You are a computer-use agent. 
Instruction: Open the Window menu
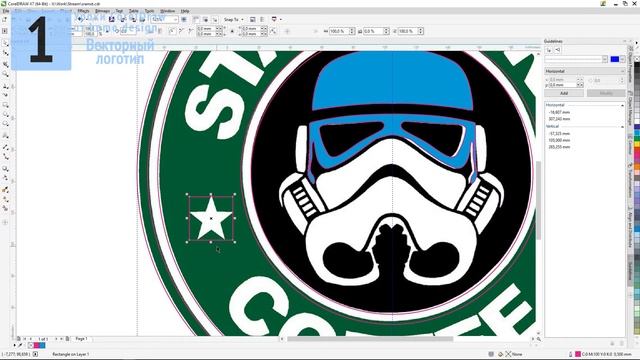coord(167,11)
